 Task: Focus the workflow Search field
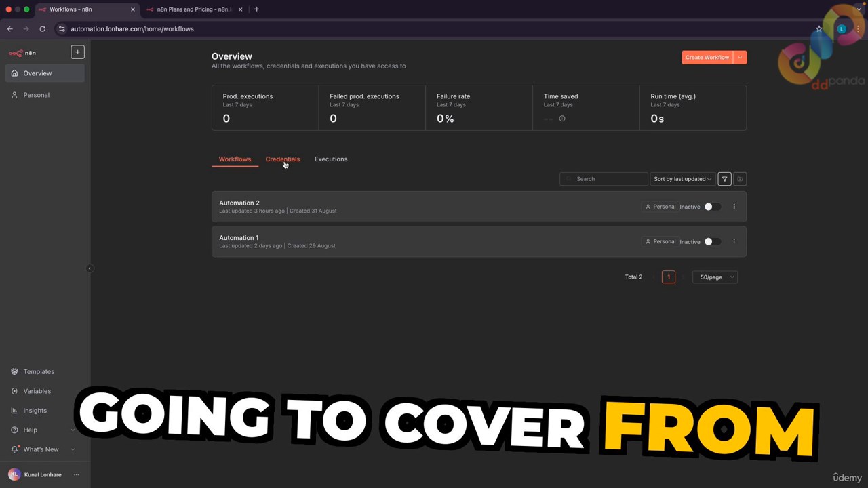604,179
